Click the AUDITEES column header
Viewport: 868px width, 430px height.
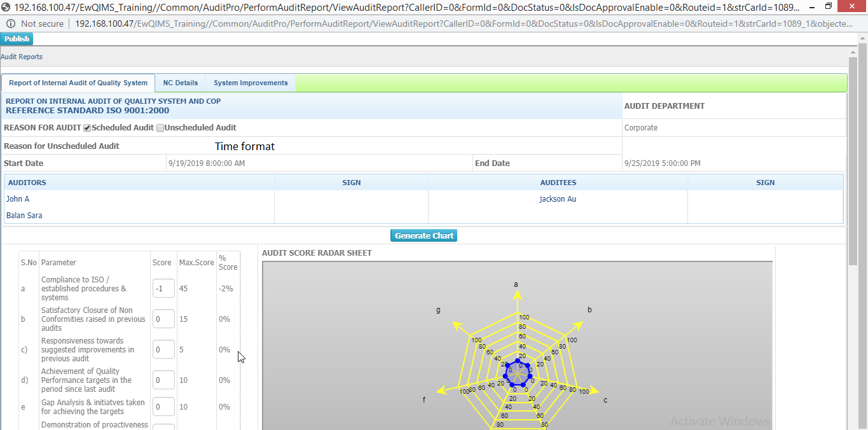pos(558,183)
